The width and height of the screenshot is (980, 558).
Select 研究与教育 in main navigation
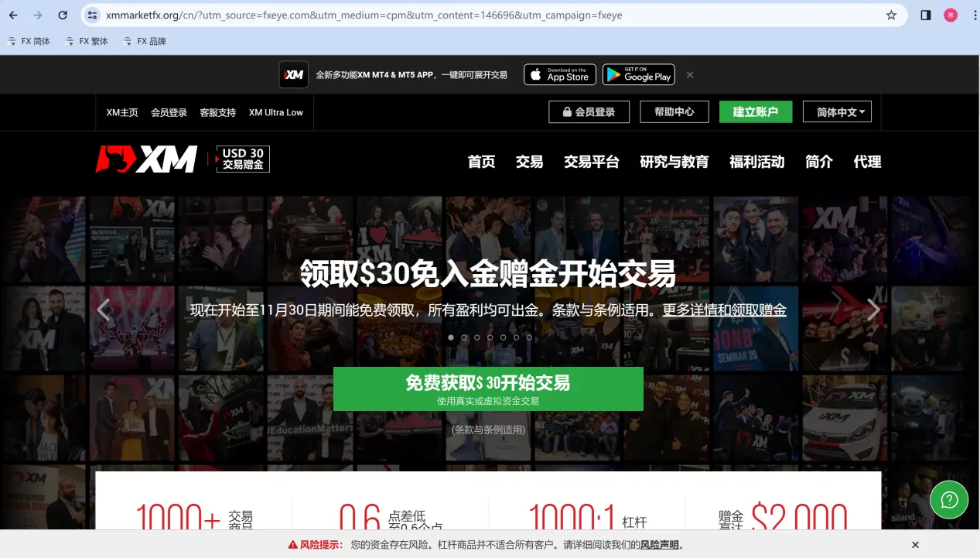pos(674,162)
